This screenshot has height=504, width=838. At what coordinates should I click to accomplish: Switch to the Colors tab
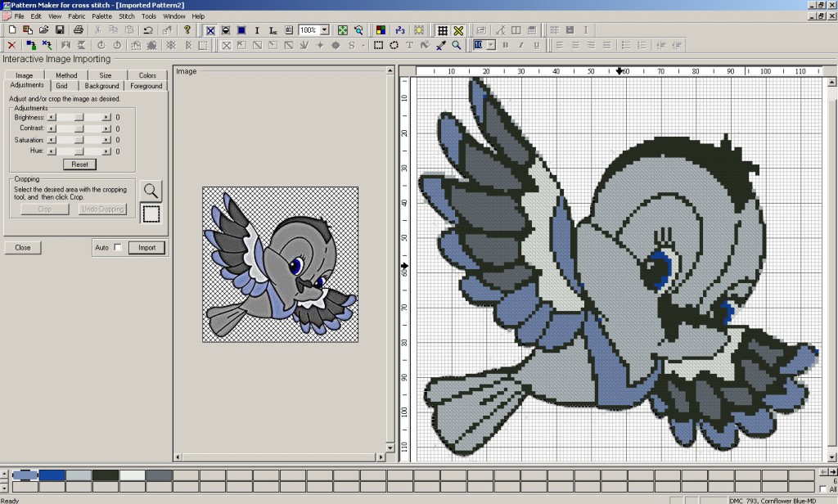click(x=147, y=75)
